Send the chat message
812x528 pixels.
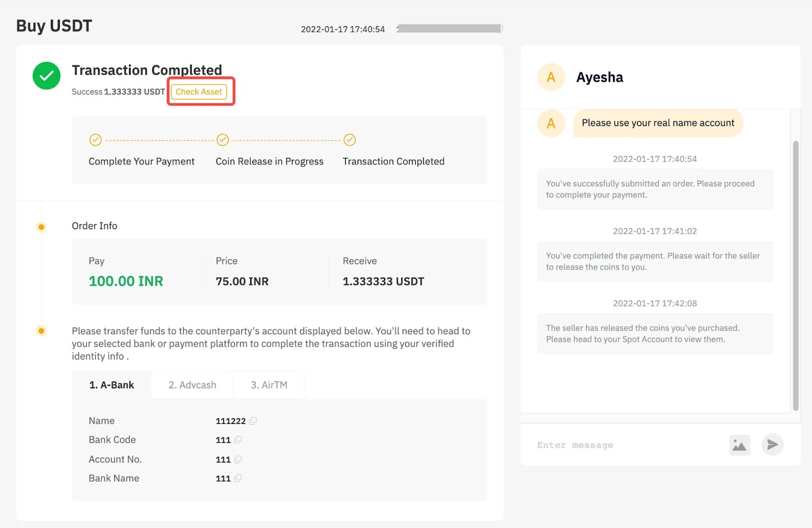point(772,445)
